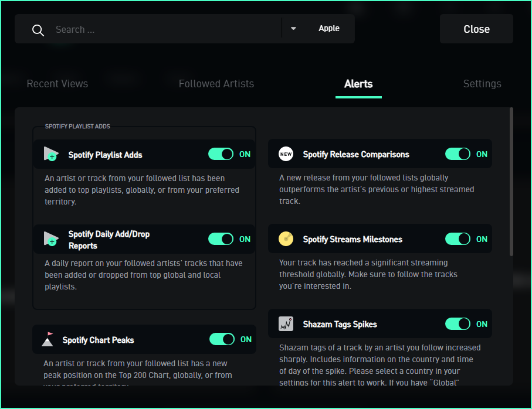Click the alerts list vertical scrollbar
This screenshot has height=409, width=532.
511,182
